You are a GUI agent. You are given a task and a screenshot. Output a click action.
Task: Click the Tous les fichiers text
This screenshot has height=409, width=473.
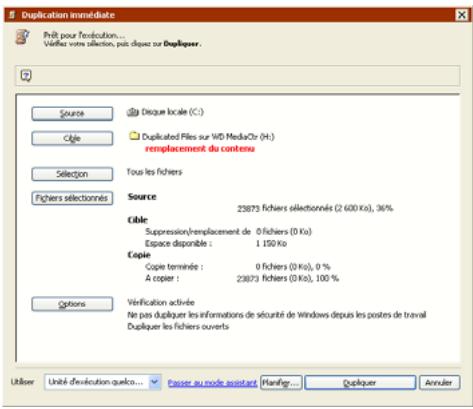pos(155,172)
